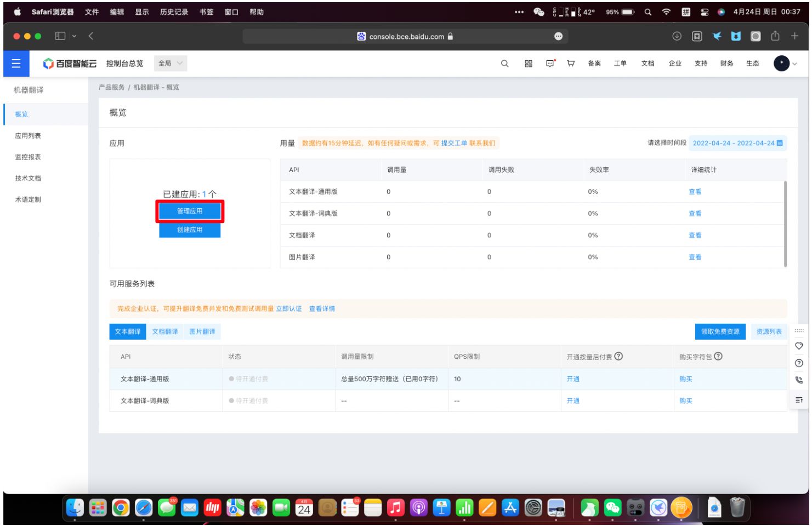
Task: Switch to the 文本翻译 tab
Action: pos(128,331)
